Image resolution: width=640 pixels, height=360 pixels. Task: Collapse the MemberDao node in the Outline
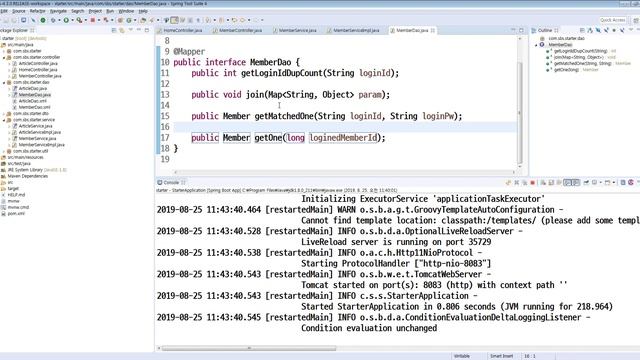[x=536, y=45]
